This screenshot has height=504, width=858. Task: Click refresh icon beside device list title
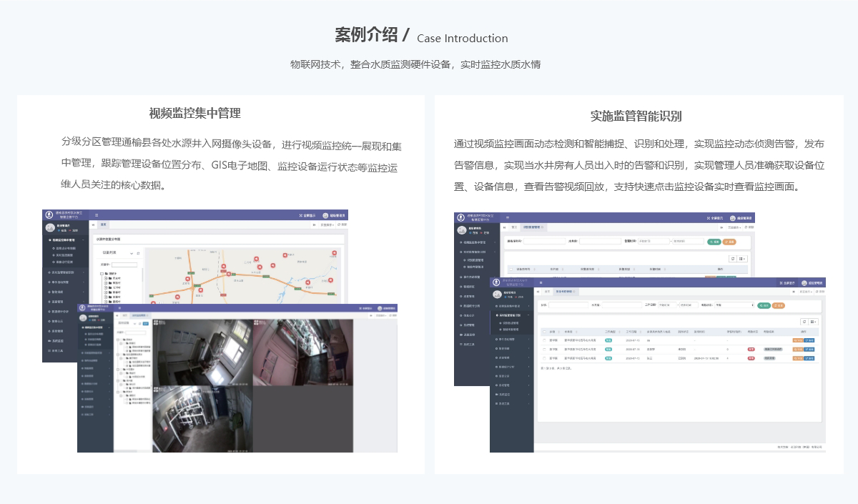click(x=138, y=253)
